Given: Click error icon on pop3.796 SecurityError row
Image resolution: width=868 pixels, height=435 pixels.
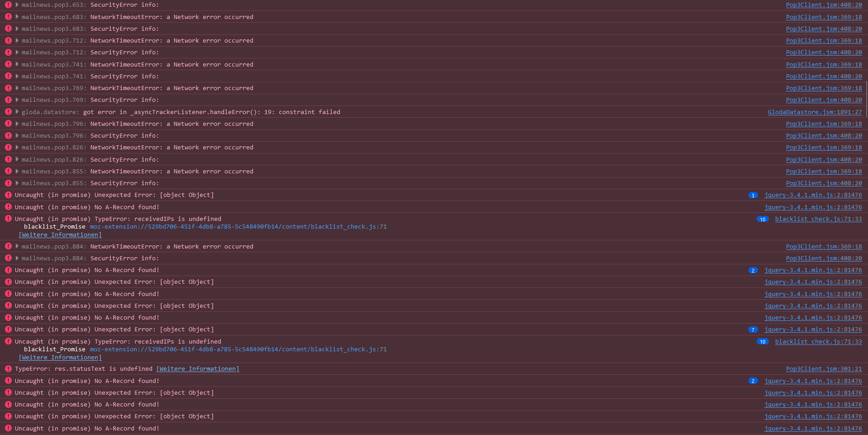Looking at the screenshot, I should click(x=8, y=135).
